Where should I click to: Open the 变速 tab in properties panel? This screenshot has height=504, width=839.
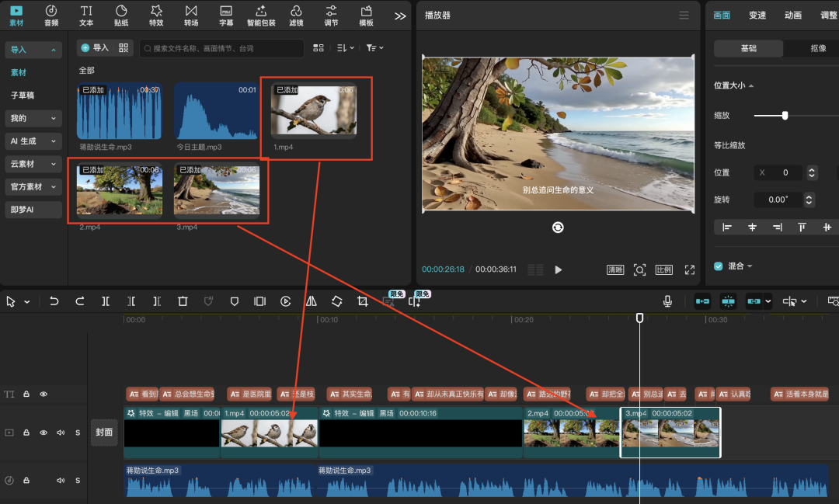[x=757, y=16]
